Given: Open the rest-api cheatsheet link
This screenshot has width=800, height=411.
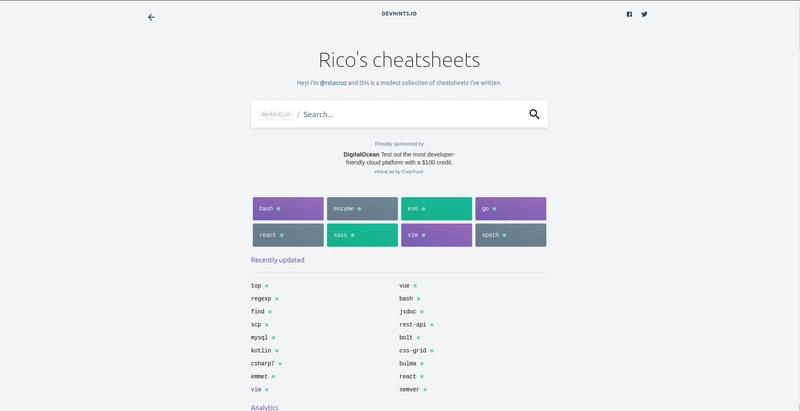Looking at the screenshot, I should coord(413,325).
